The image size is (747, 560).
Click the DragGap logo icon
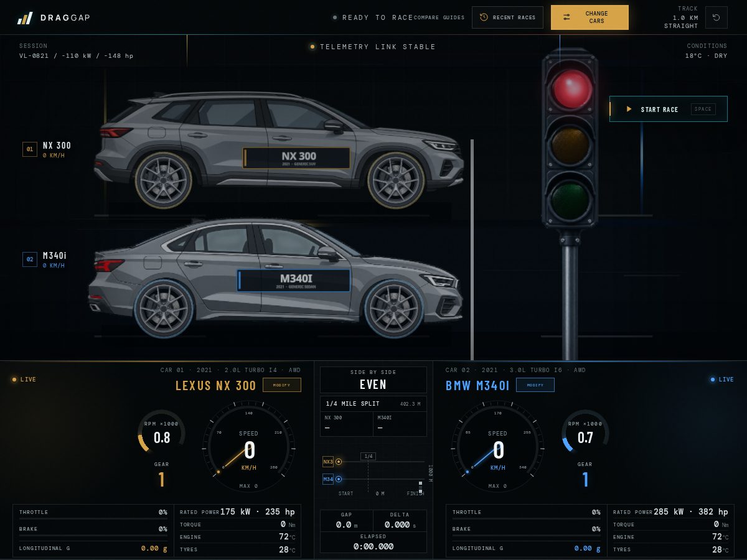click(25, 18)
